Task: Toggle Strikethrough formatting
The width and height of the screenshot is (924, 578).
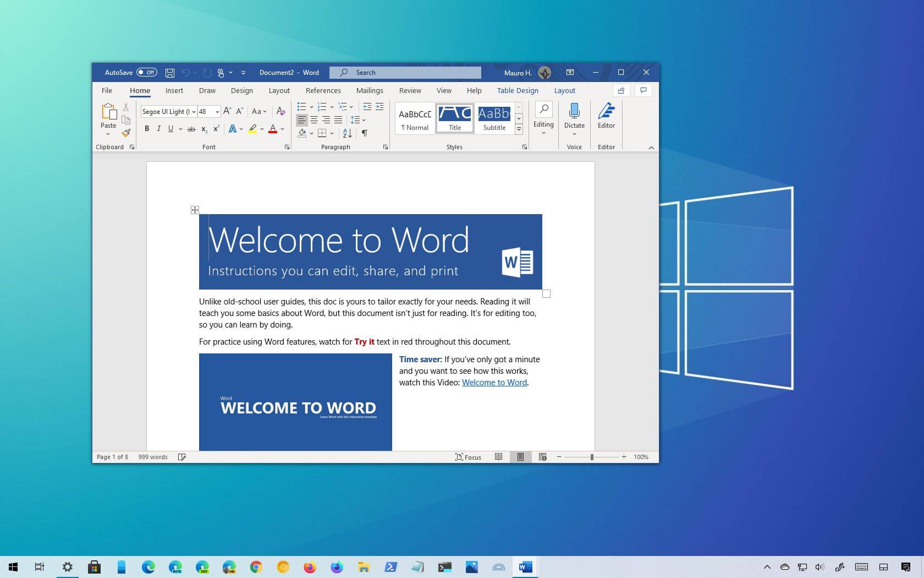Action: pos(191,129)
